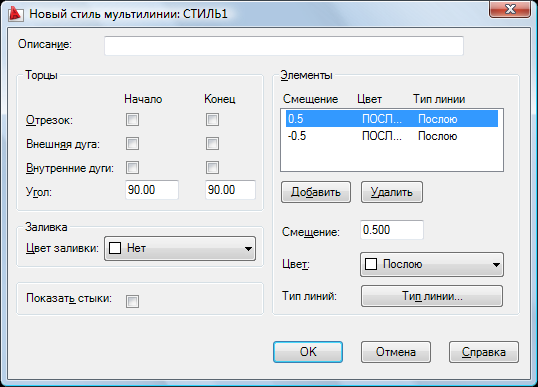Click the AutoCAD icon in title bar
Viewport: 538px width, 387px height.
[x=15, y=14]
